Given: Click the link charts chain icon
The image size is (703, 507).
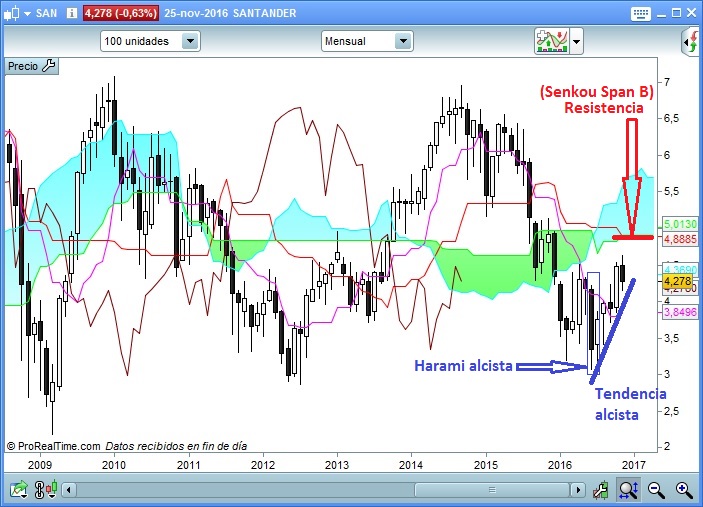Looking at the screenshot, I should [x=39, y=490].
